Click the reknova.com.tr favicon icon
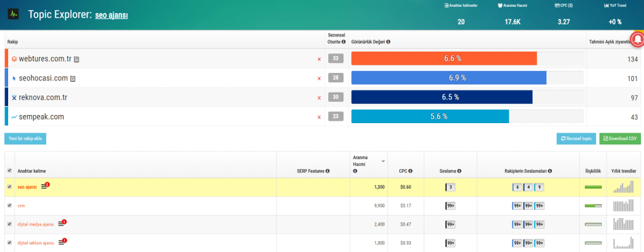The width and height of the screenshot is (644, 252). (14, 97)
